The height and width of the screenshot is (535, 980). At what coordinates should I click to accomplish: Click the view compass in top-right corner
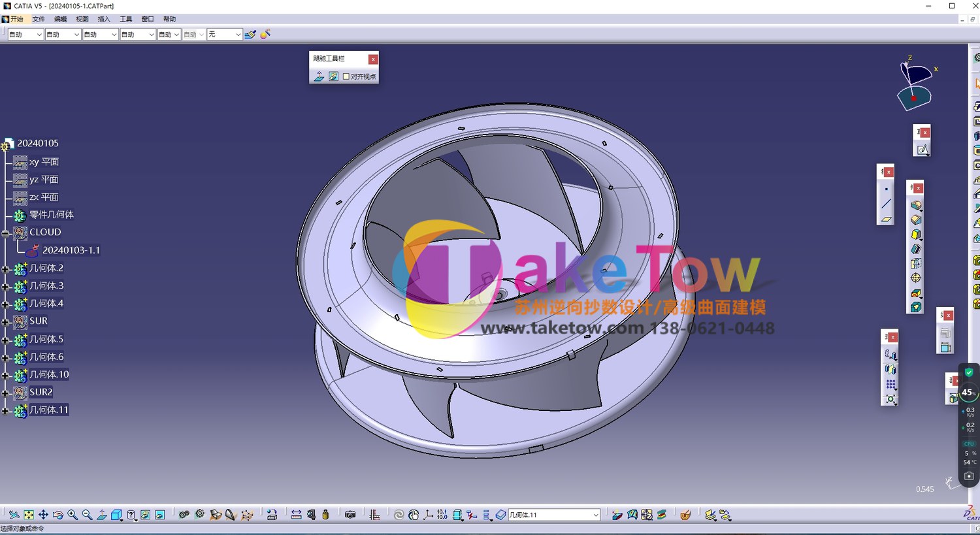(x=915, y=84)
